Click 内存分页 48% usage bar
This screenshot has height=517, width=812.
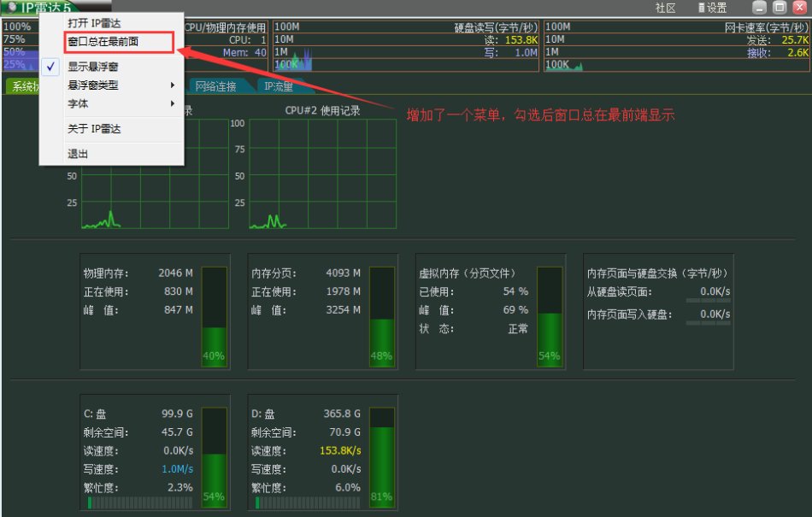(382, 317)
